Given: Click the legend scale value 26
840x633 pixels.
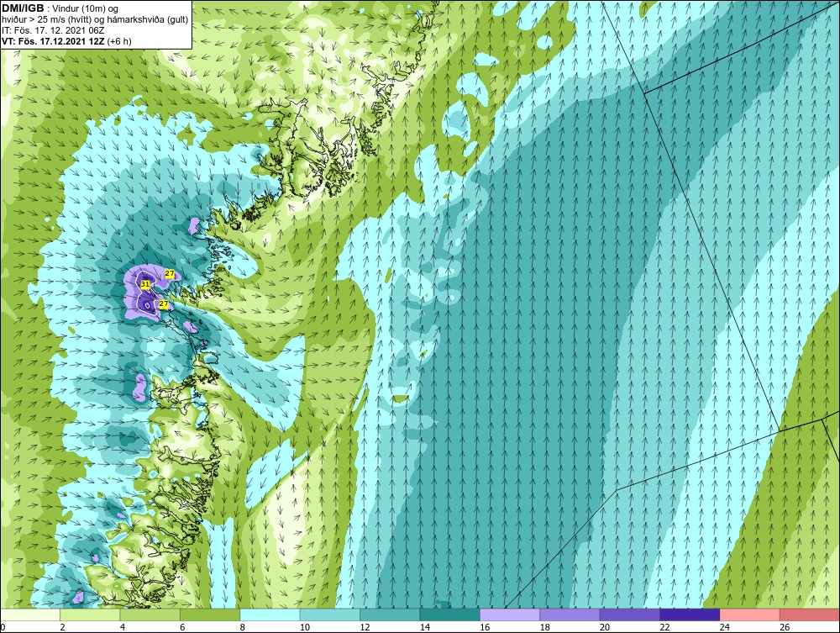Looking at the screenshot, I should (785, 627).
